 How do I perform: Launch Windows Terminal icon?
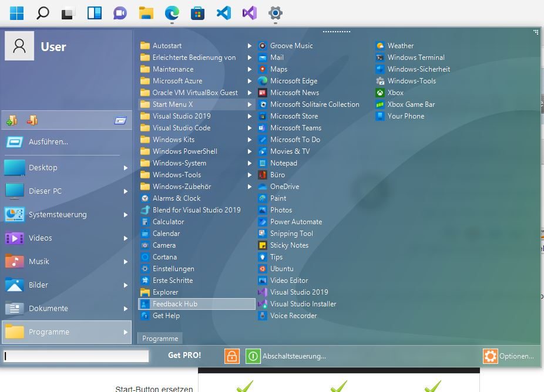coord(380,58)
